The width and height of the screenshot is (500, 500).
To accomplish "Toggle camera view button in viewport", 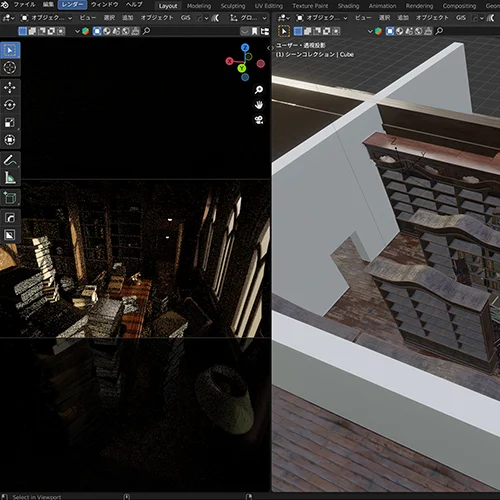I will (x=259, y=120).
